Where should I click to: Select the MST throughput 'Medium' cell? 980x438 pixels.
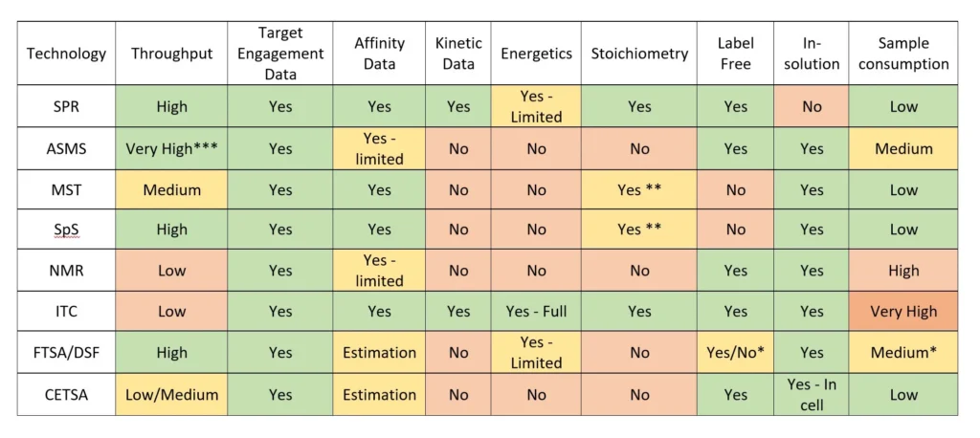pyautogui.click(x=171, y=189)
